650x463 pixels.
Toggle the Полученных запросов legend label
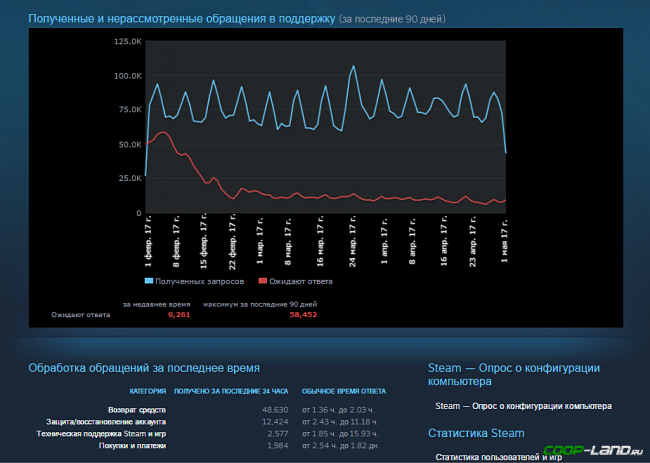pos(199,281)
